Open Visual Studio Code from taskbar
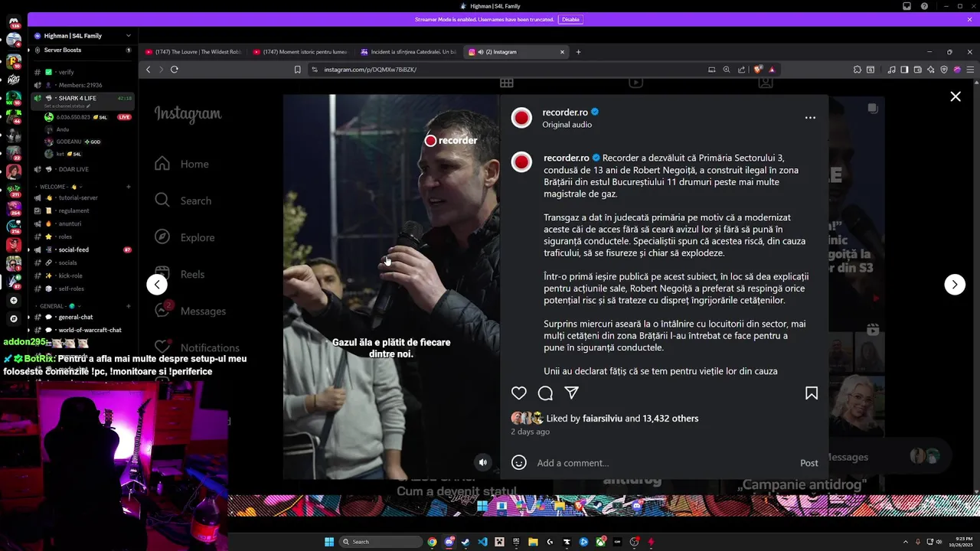Viewport: 980px width, 551px height. (x=482, y=542)
